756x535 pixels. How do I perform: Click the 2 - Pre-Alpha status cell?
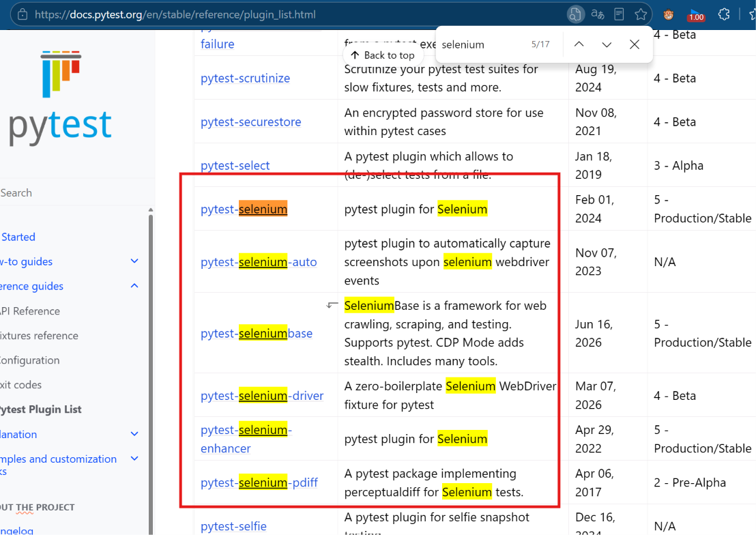pyautogui.click(x=690, y=482)
